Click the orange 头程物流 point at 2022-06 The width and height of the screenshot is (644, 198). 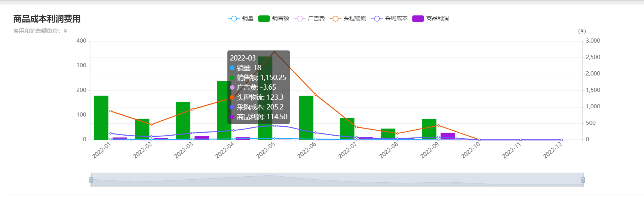pyautogui.click(x=315, y=95)
